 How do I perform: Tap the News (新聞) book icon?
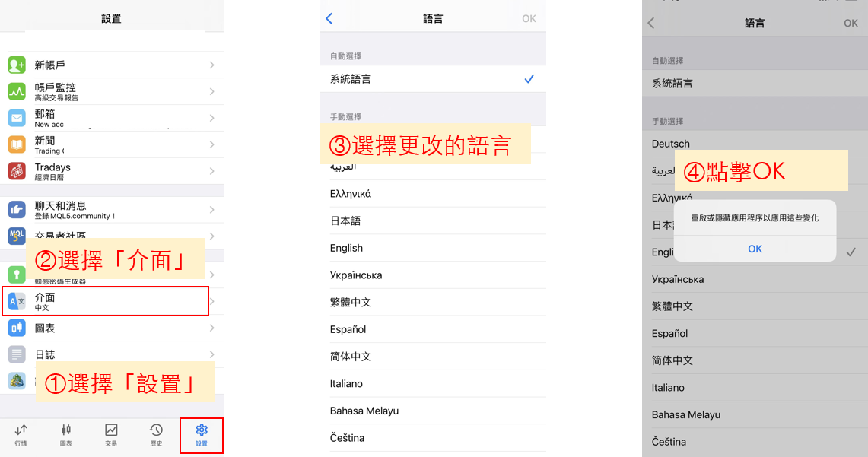point(17,144)
